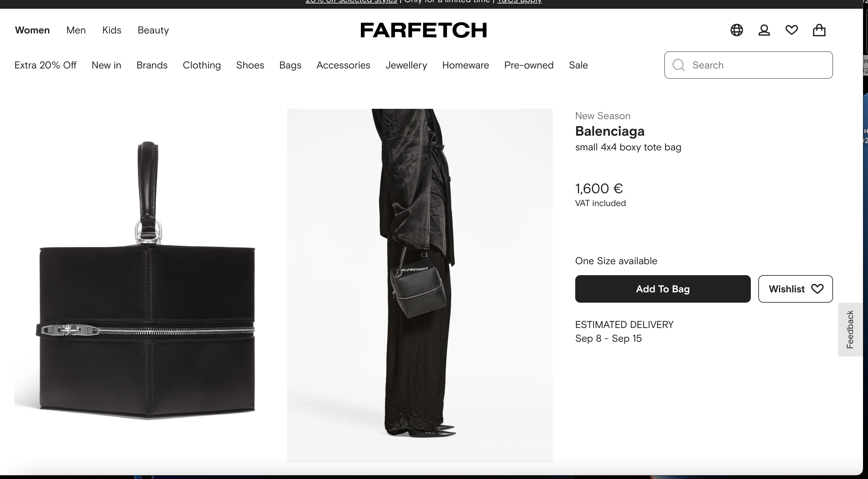Open the Bags menu
Viewport: 868px width, 479px height.
coord(290,65)
